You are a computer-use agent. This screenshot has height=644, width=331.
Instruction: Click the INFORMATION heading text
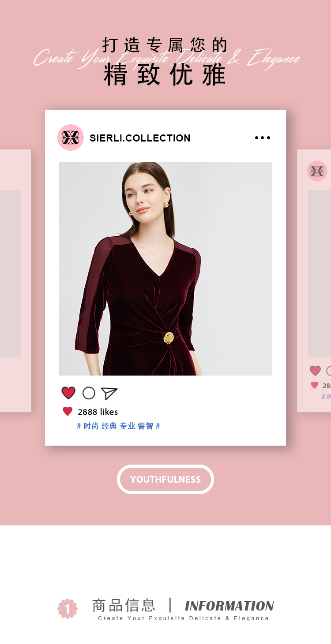tap(229, 606)
